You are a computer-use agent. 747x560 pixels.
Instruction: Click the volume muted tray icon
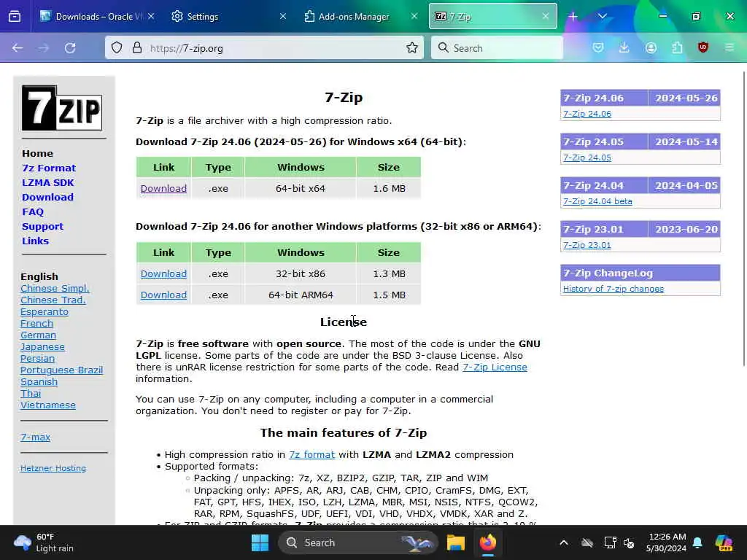pyautogui.click(x=629, y=542)
